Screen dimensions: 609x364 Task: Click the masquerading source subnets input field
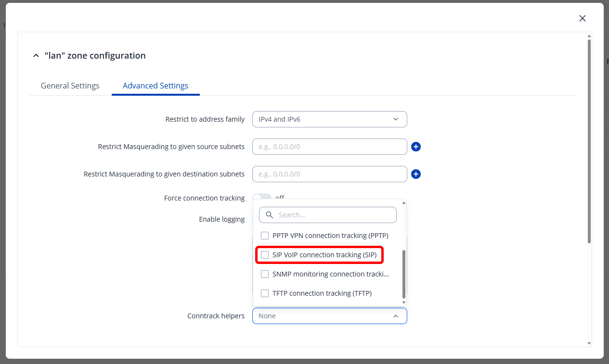329,147
